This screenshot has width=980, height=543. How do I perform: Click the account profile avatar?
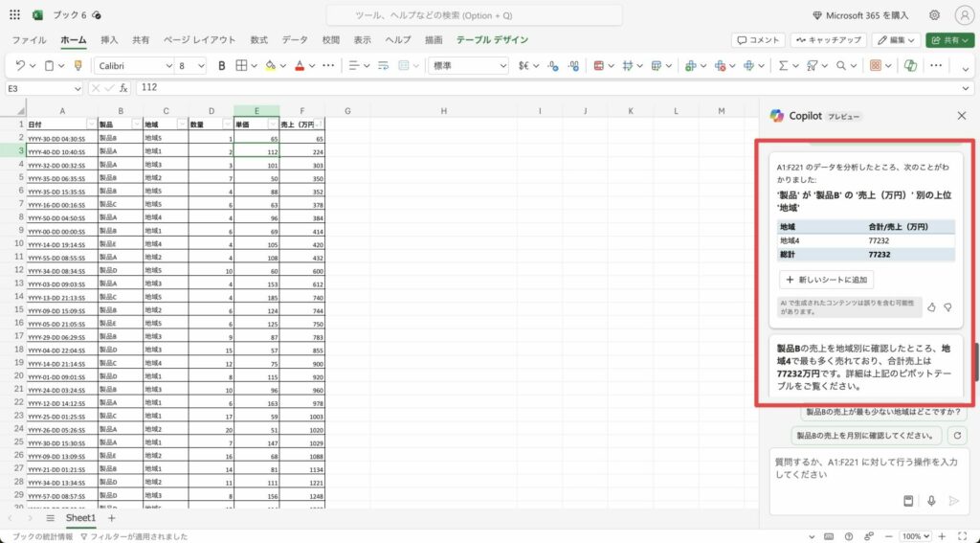pos(965,15)
